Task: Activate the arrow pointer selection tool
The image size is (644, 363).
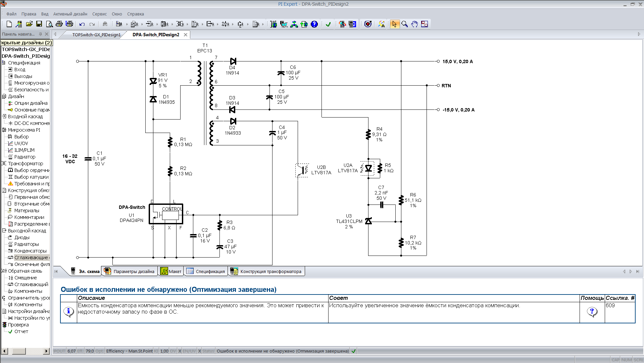Action: pyautogui.click(x=394, y=24)
